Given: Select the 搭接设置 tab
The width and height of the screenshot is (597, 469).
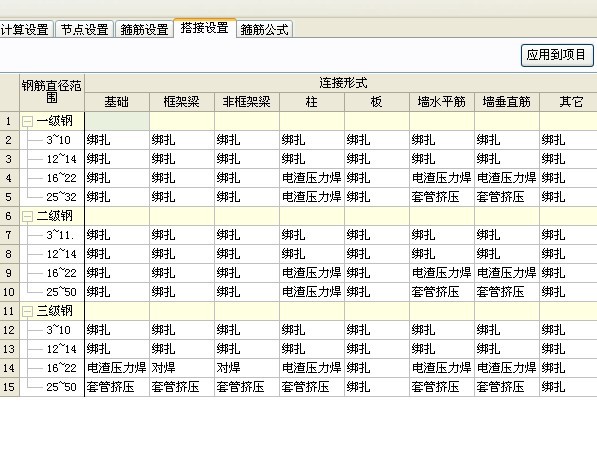Looking at the screenshot, I should 204,28.
